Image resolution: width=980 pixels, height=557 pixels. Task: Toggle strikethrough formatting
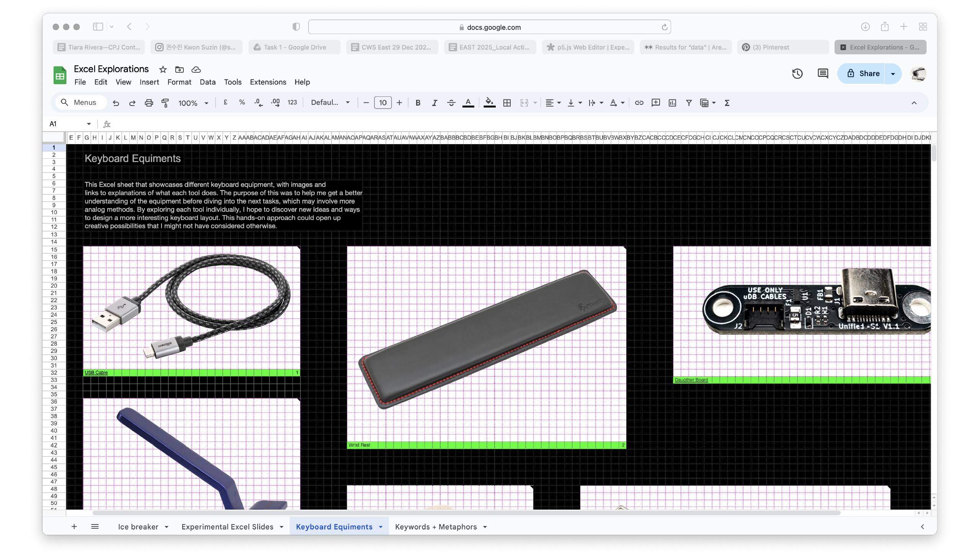coord(451,103)
